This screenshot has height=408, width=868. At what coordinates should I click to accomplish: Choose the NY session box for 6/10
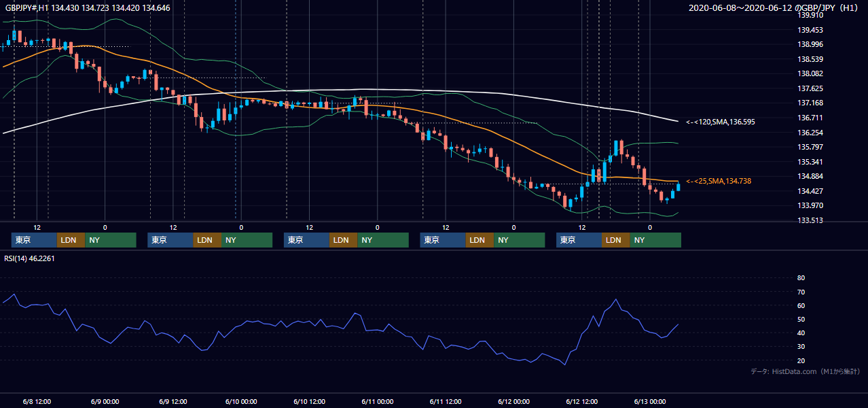383,240
